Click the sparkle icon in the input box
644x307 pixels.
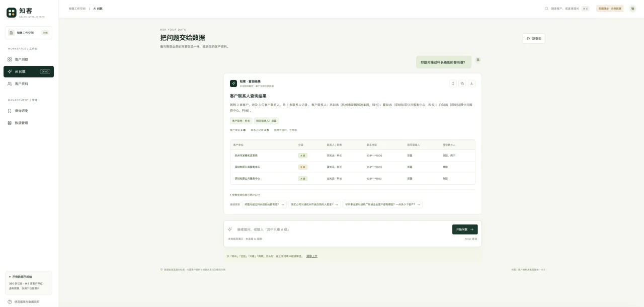coord(230,229)
